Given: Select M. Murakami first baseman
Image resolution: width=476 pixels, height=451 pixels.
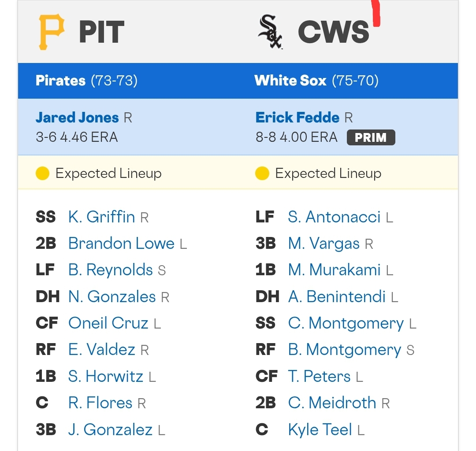Looking at the screenshot, I should tap(334, 270).
